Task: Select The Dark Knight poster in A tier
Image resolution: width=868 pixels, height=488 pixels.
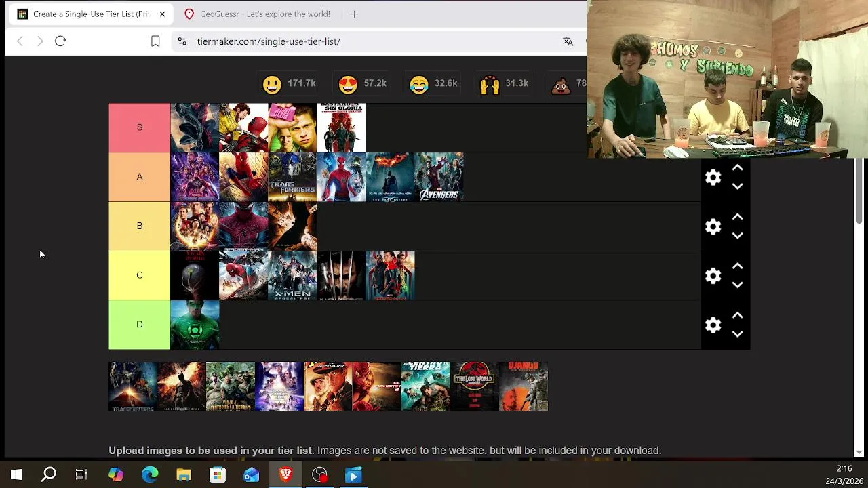Action: pos(390,177)
